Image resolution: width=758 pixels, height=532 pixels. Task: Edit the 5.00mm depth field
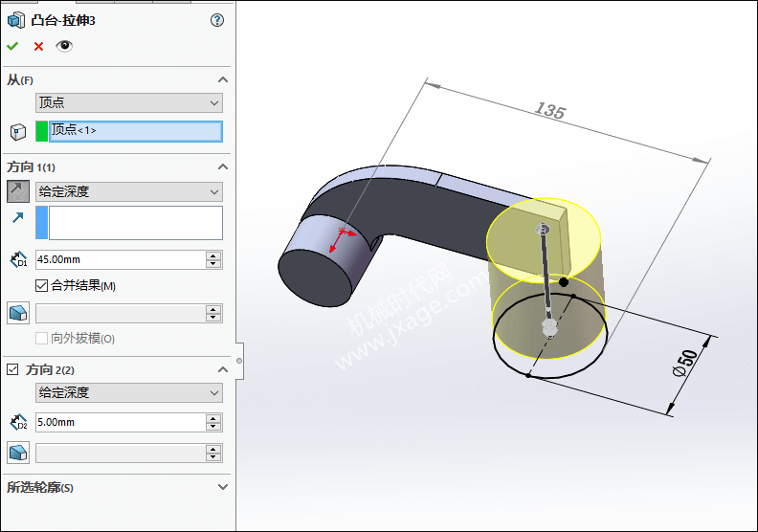tap(121, 422)
